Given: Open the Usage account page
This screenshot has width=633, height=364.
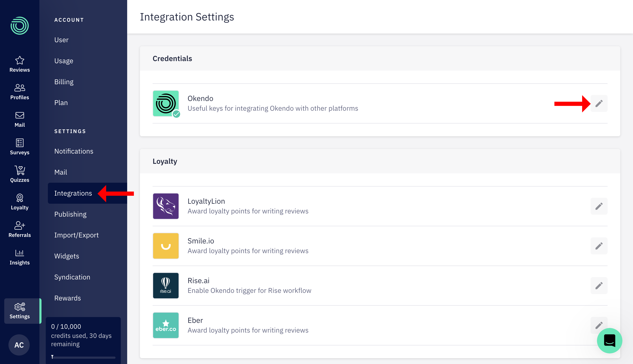Looking at the screenshot, I should 64,61.
